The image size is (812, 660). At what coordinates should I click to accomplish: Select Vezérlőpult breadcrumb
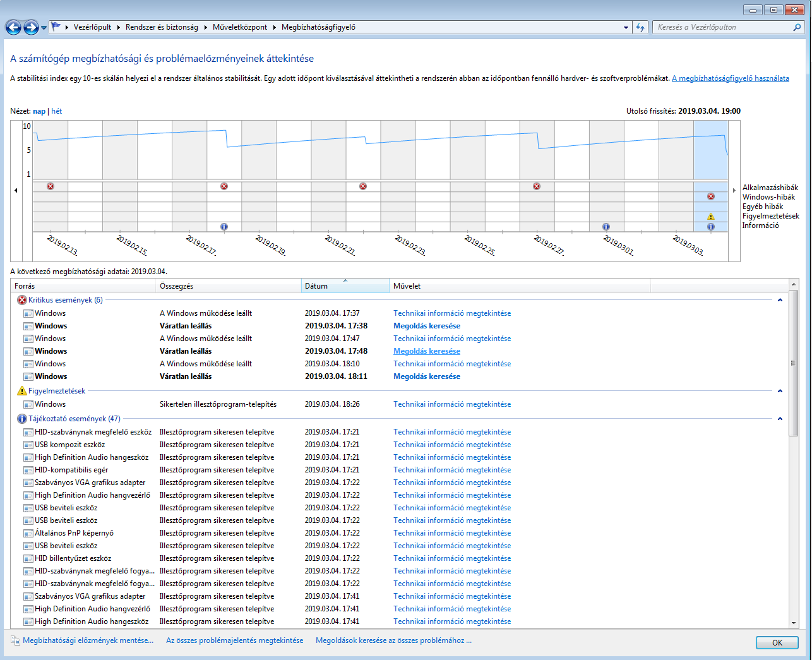92,27
